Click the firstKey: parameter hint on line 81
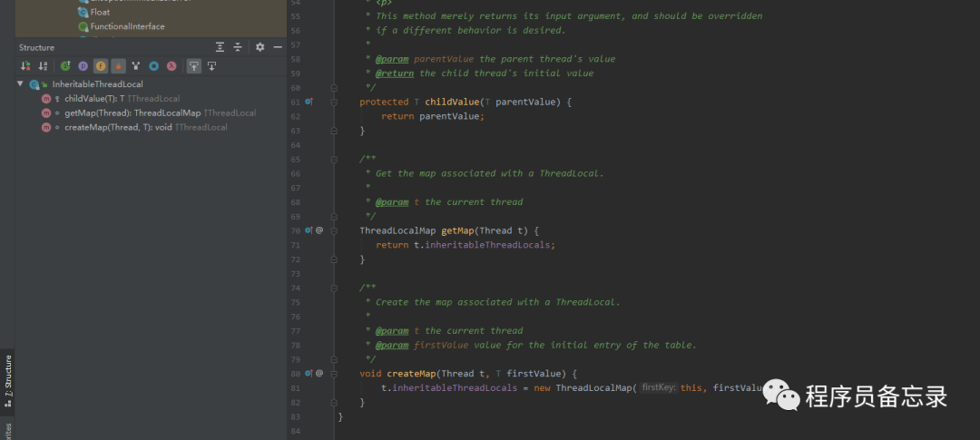Viewport: 980px width, 440px height. pos(659,387)
